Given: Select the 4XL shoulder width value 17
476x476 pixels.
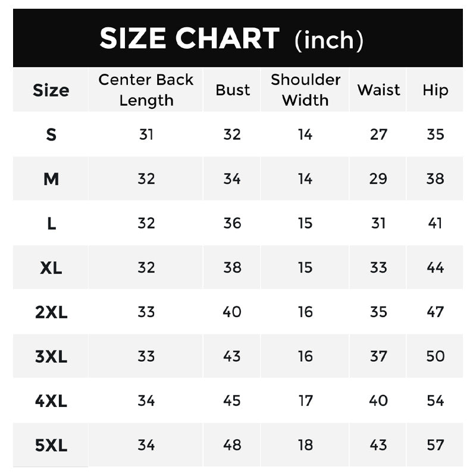Looking at the screenshot, I should pos(305,400).
